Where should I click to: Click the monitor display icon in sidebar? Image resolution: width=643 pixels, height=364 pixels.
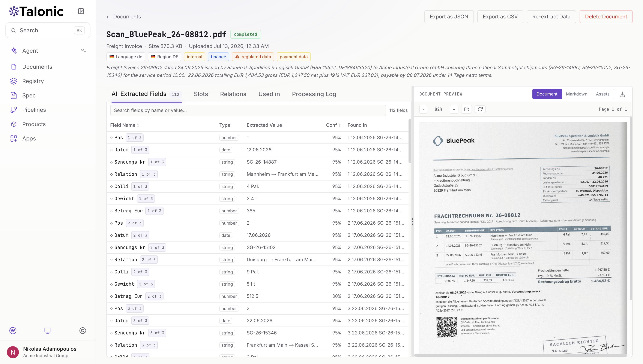(48, 331)
